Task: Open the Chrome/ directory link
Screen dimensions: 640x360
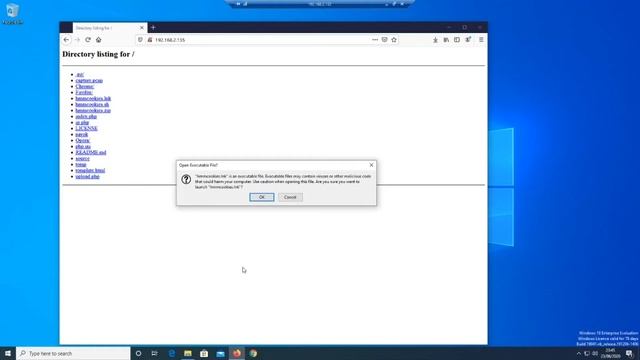Action: 84,87
